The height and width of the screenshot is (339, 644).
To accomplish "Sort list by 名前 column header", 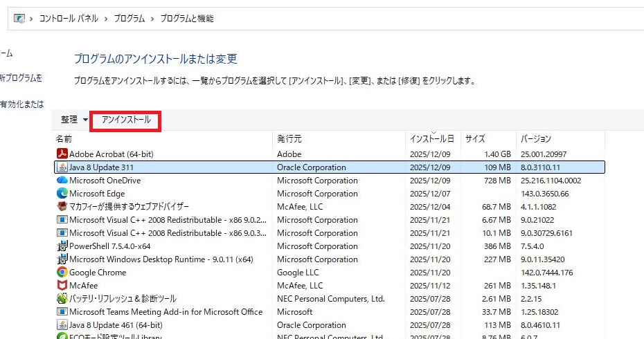I will coord(64,139).
